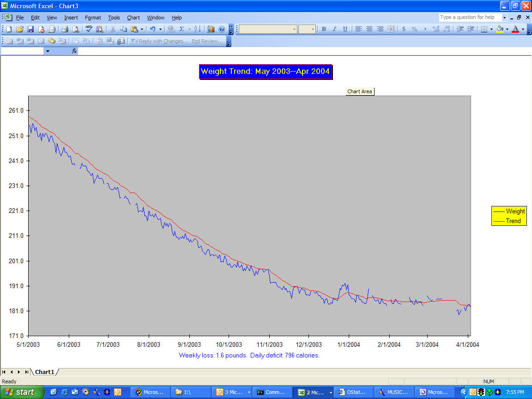This screenshot has width=532, height=399.
Task: Open the Name Box dropdown arrow
Action: (x=48, y=51)
